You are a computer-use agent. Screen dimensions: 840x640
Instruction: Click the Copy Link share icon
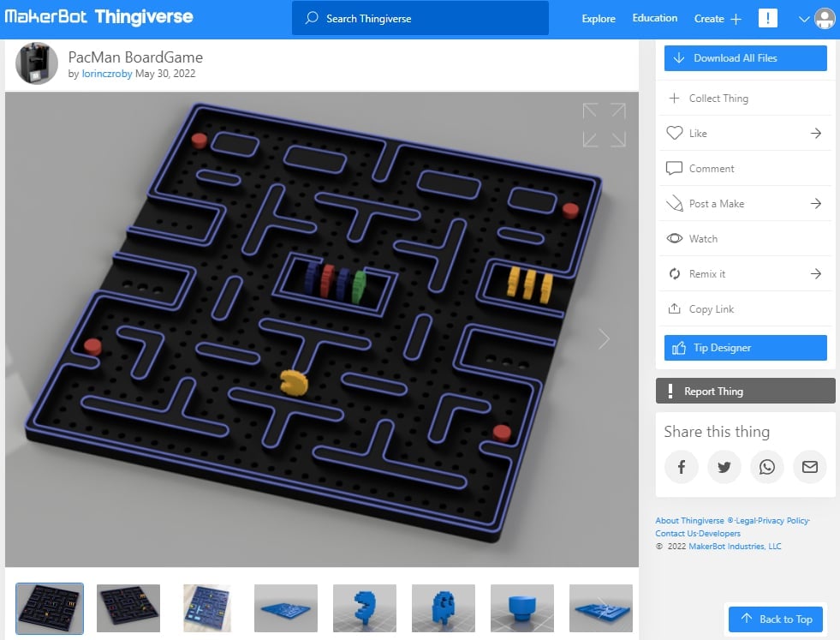point(674,308)
